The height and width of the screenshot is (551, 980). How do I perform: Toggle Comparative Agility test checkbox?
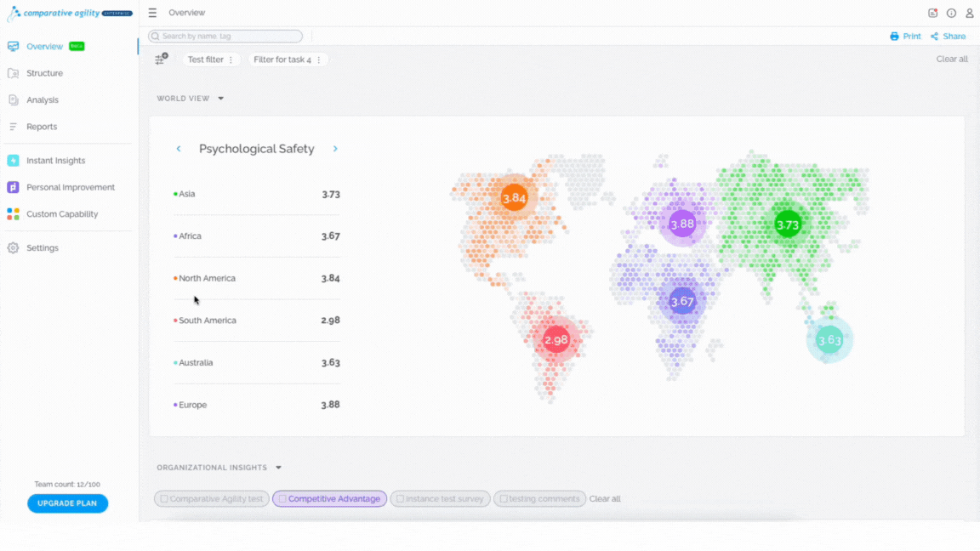(x=164, y=499)
